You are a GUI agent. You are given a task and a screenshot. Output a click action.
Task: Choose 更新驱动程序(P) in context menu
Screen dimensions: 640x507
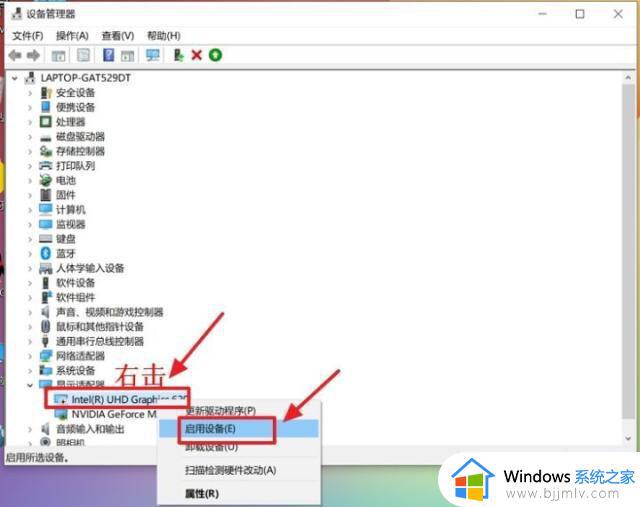click(238, 410)
